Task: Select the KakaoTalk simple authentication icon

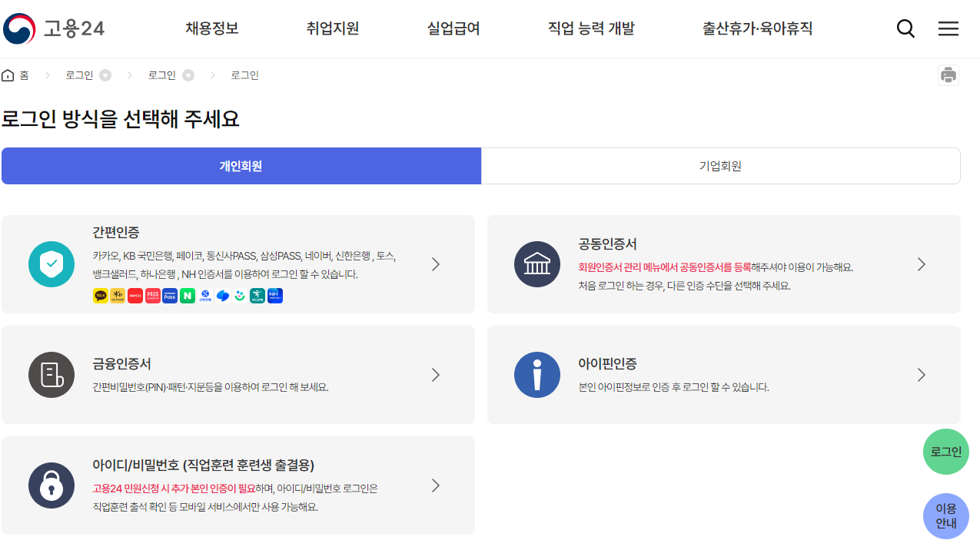Action: coord(100,295)
